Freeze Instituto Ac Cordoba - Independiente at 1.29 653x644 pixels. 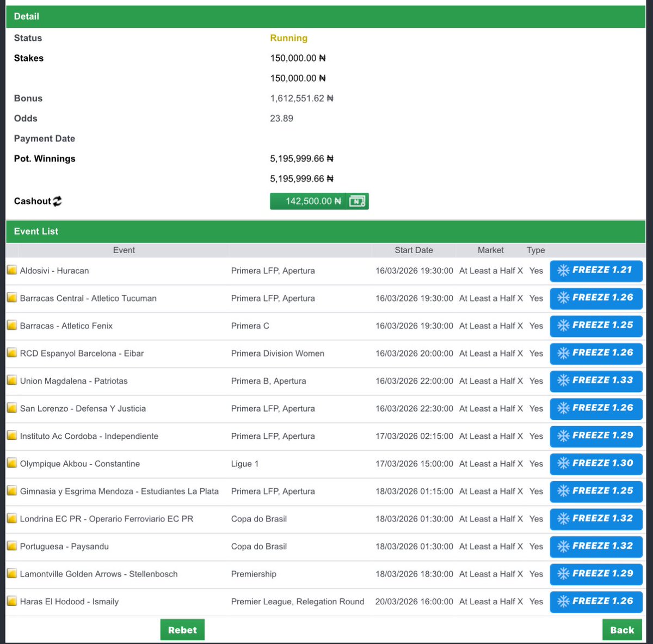tap(596, 436)
